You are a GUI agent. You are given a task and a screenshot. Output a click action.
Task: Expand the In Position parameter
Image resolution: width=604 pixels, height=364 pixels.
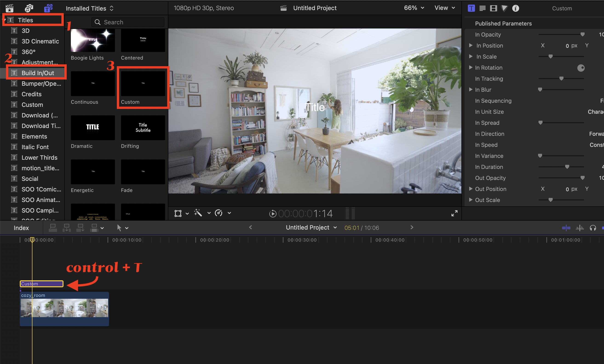pyautogui.click(x=471, y=45)
